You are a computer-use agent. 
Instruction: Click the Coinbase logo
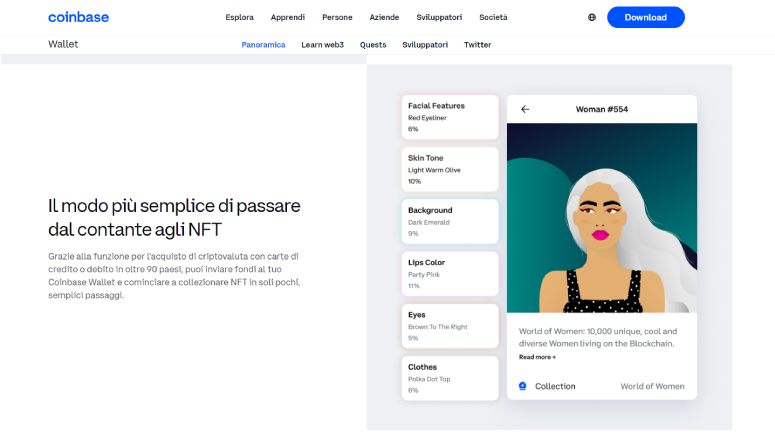(x=78, y=17)
